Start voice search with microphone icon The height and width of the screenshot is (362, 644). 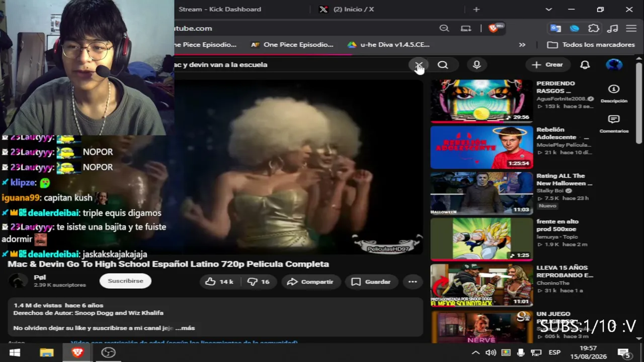(x=476, y=65)
